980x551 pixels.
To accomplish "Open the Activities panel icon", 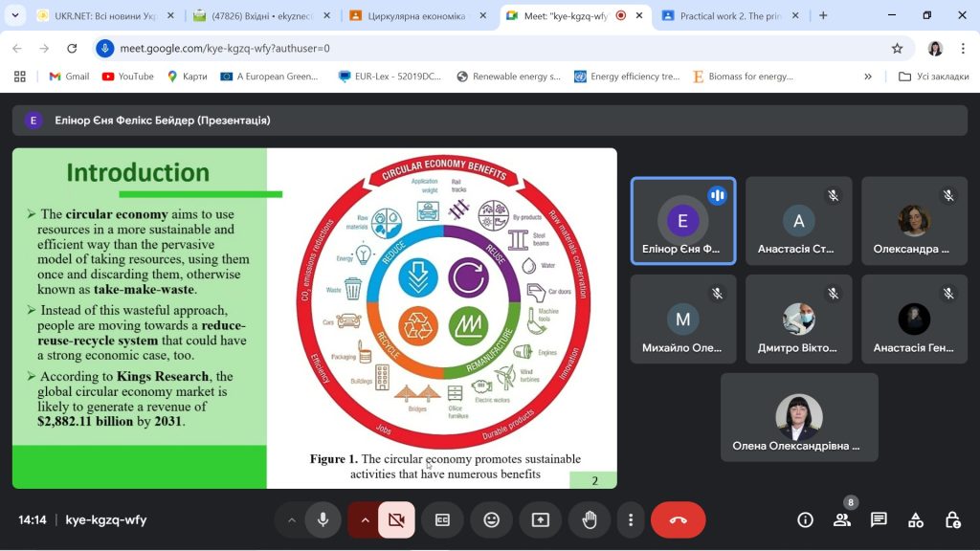I will click(916, 519).
